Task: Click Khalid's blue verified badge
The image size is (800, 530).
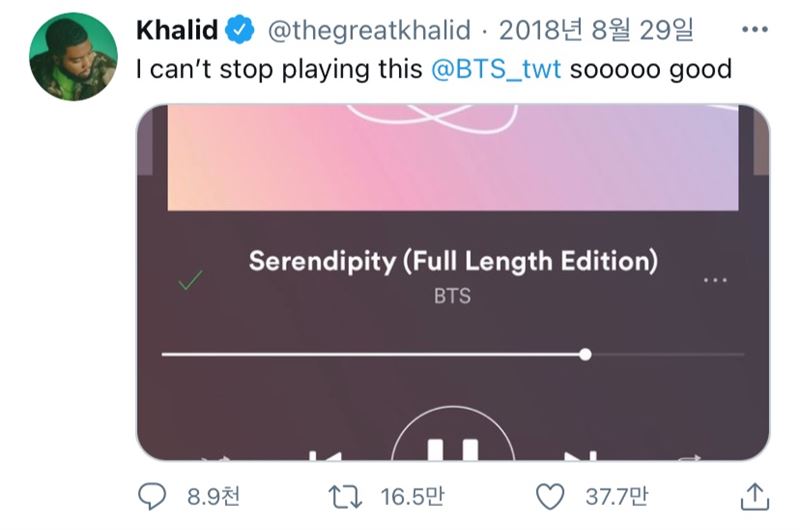Action: pyautogui.click(x=237, y=31)
